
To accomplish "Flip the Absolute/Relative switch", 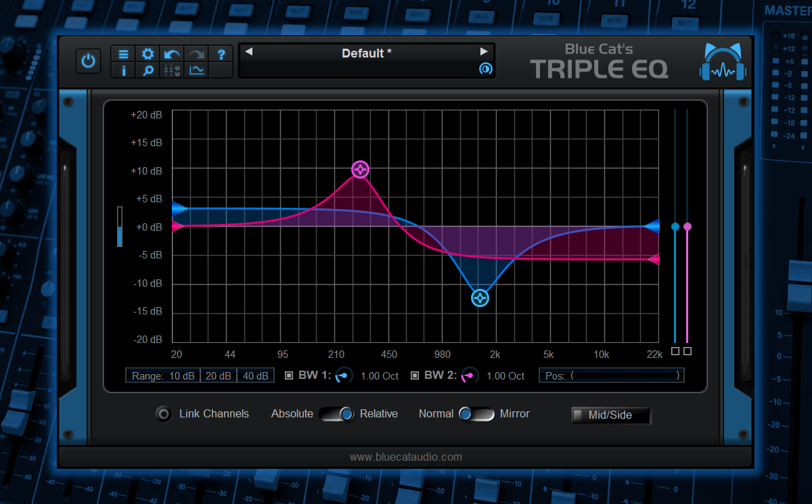I will [336, 414].
